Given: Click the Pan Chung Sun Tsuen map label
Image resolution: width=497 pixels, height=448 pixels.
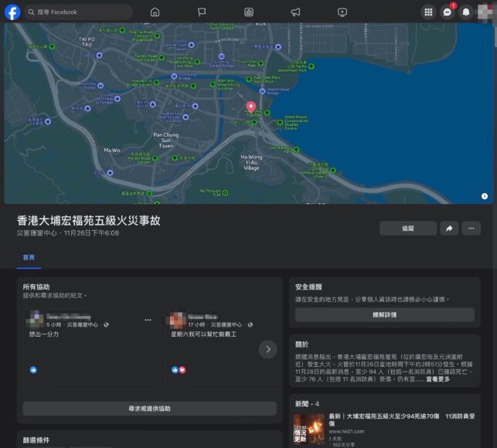Looking at the screenshot, I should pos(166,140).
